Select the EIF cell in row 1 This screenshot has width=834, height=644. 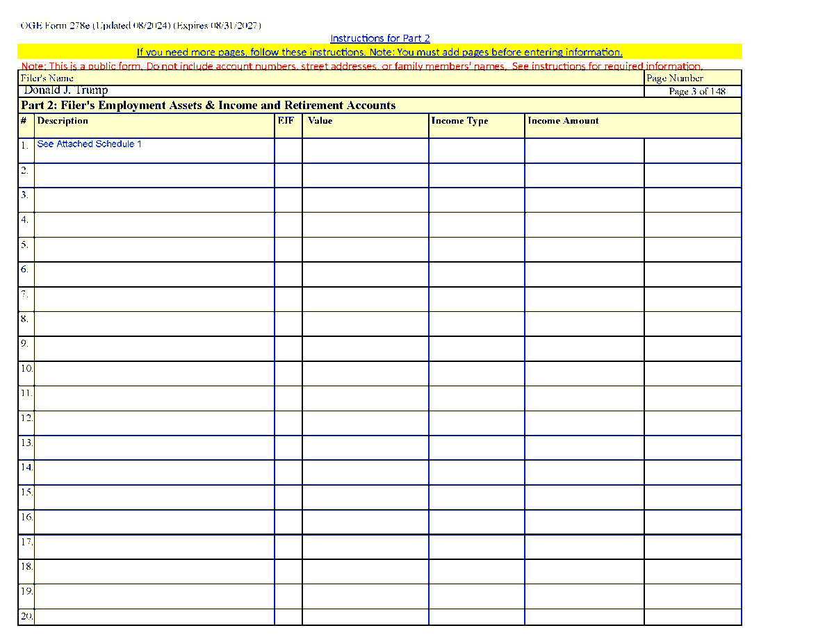click(288, 151)
